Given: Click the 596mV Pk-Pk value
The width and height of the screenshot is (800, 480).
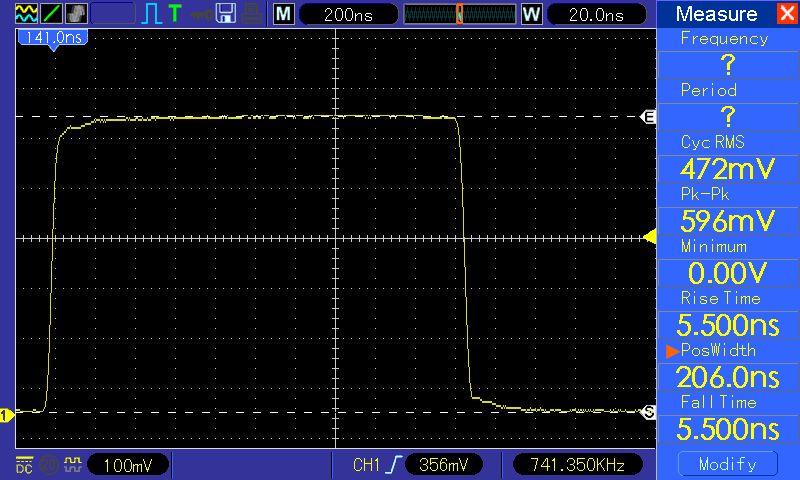Looking at the screenshot, I should (x=728, y=221).
